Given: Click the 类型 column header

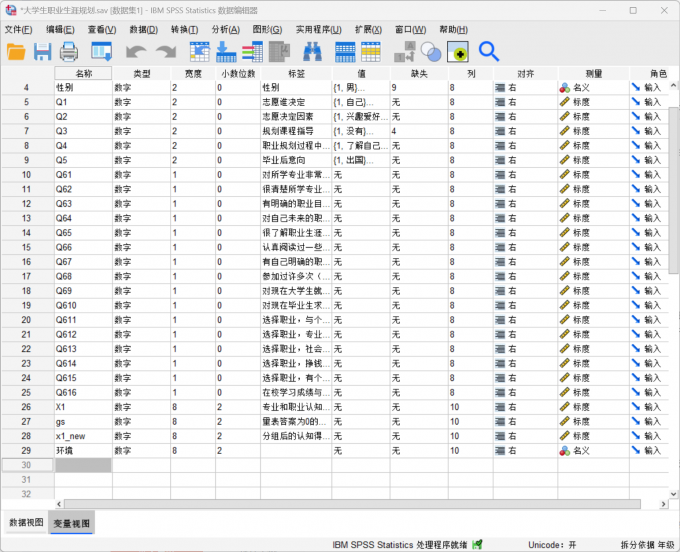Looking at the screenshot, I should (x=141, y=74).
